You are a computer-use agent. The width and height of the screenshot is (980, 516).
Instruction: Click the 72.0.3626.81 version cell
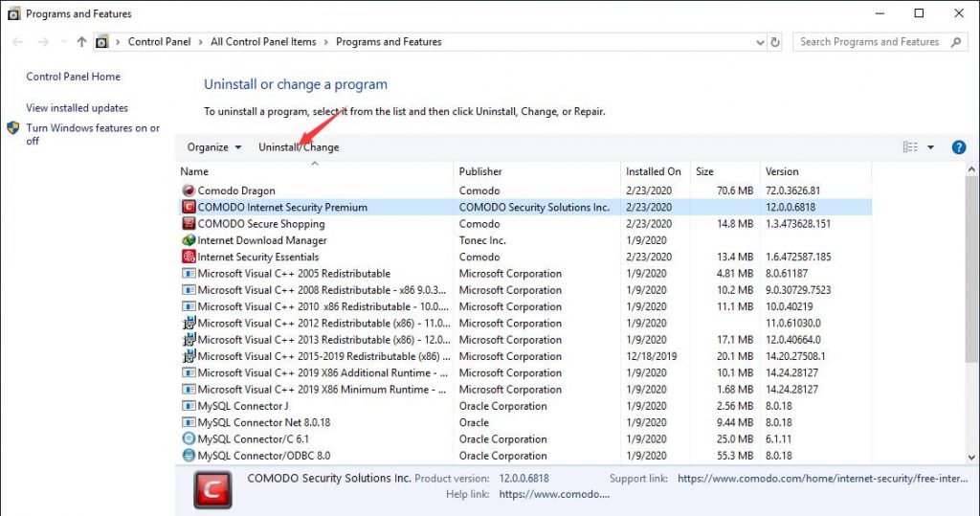793,191
